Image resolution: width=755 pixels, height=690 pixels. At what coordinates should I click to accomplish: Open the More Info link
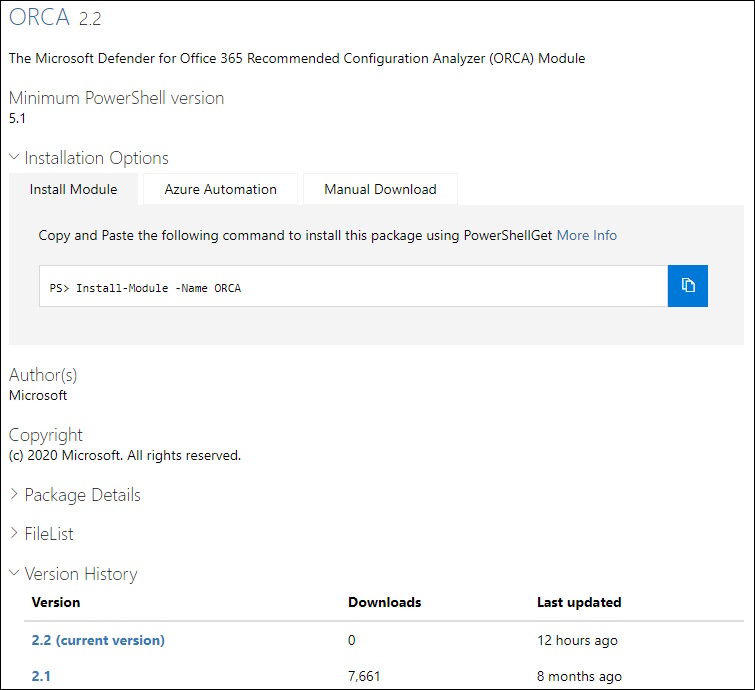586,235
